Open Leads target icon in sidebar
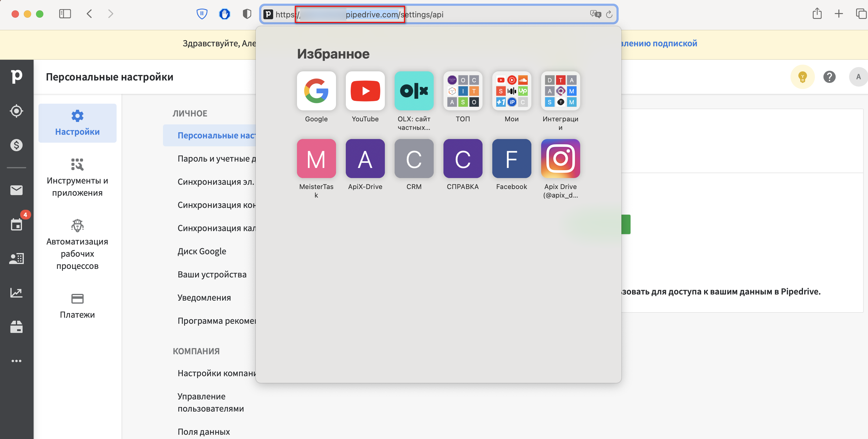868x439 pixels. coord(16,111)
